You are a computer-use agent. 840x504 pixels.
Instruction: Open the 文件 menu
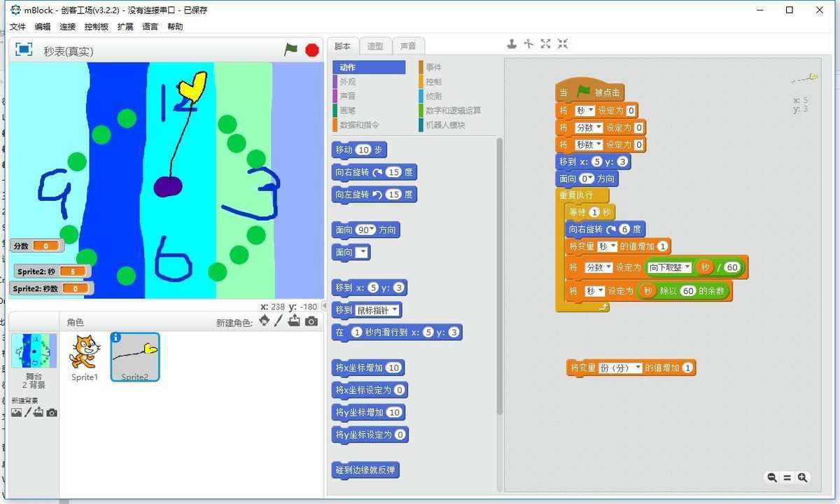point(17,27)
